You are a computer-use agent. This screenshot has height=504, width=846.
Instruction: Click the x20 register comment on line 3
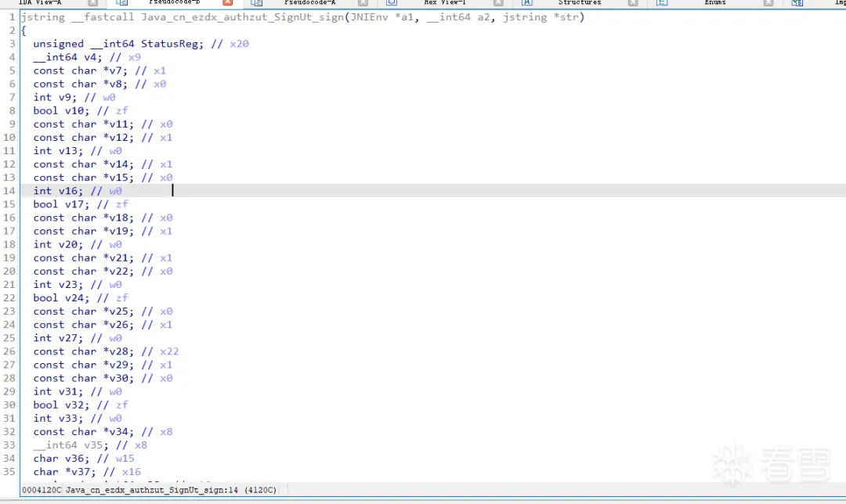coord(240,44)
